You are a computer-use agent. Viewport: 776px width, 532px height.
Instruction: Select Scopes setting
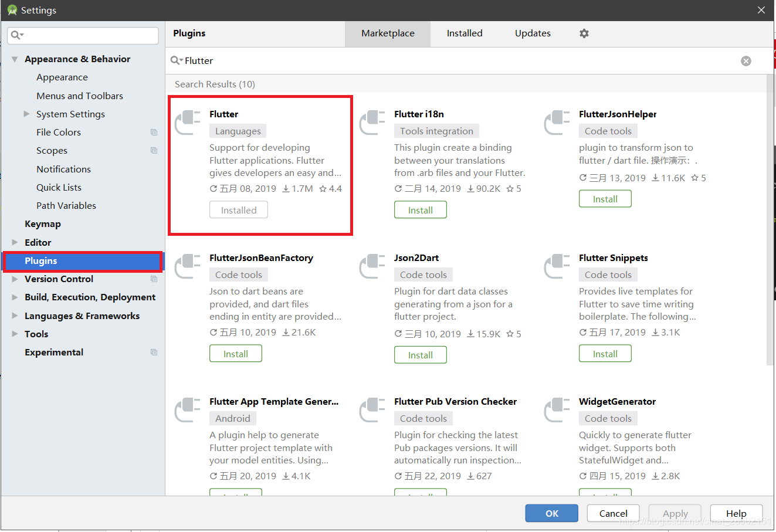[52, 151]
